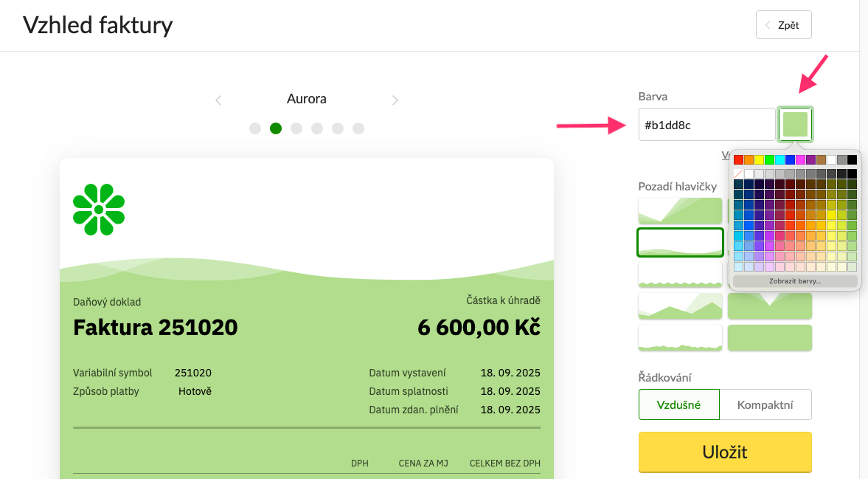
Task: Choose the red swatch in top row
Action: (738, 159)
